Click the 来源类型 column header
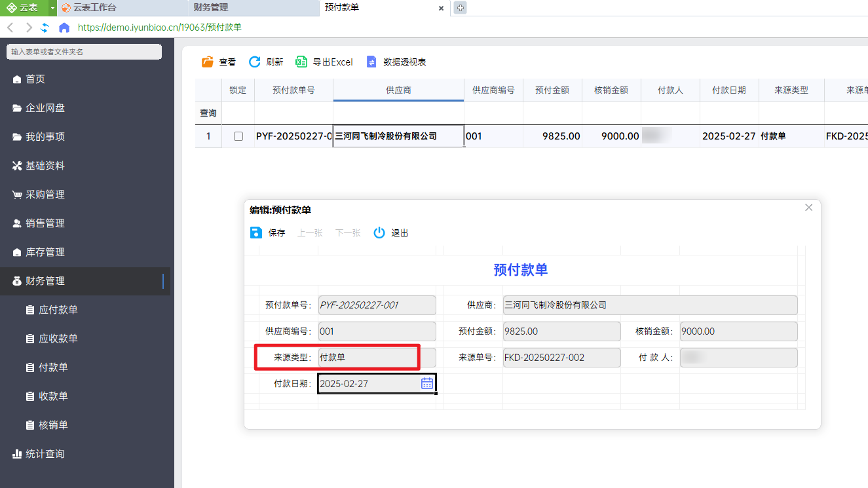Screen dimensions: 868x488 click(791, 90)
